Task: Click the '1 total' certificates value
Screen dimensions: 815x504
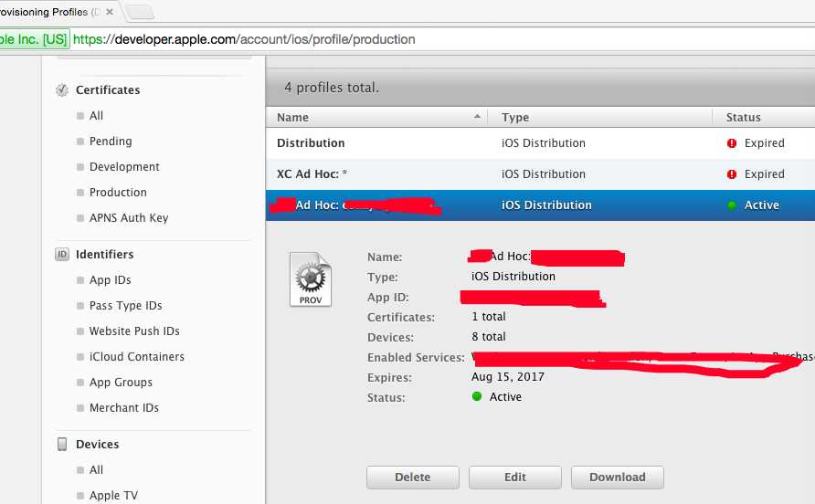Action: pos(489,317)
